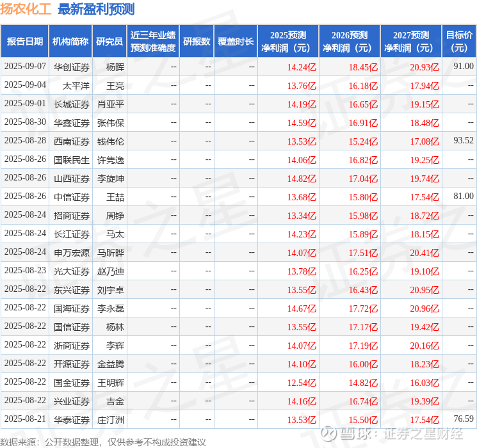The height and width of the screenshot is (448, 477).
Task: Select the 国信证券 cell
Action: click(72, 327)
